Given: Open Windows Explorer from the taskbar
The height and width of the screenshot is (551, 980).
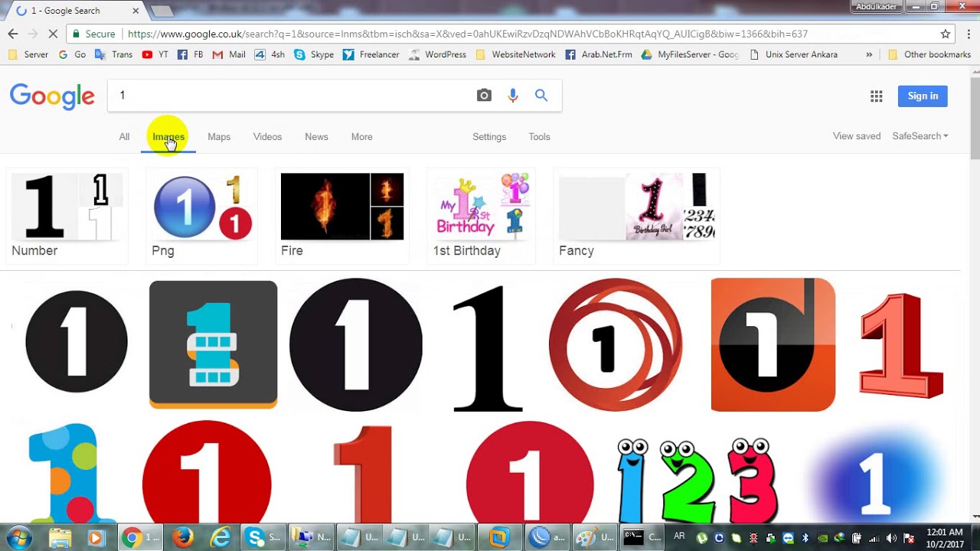Looking at the screenshot, I should point(60,538).
